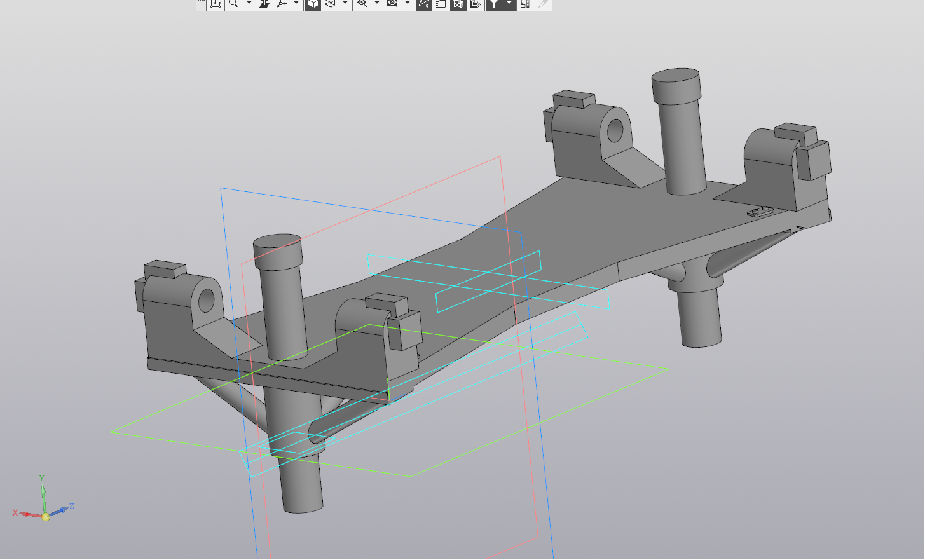Toggle the wireframe cube display mode
Viewport: 925px width, 560px height.
[x=330, y=4]
